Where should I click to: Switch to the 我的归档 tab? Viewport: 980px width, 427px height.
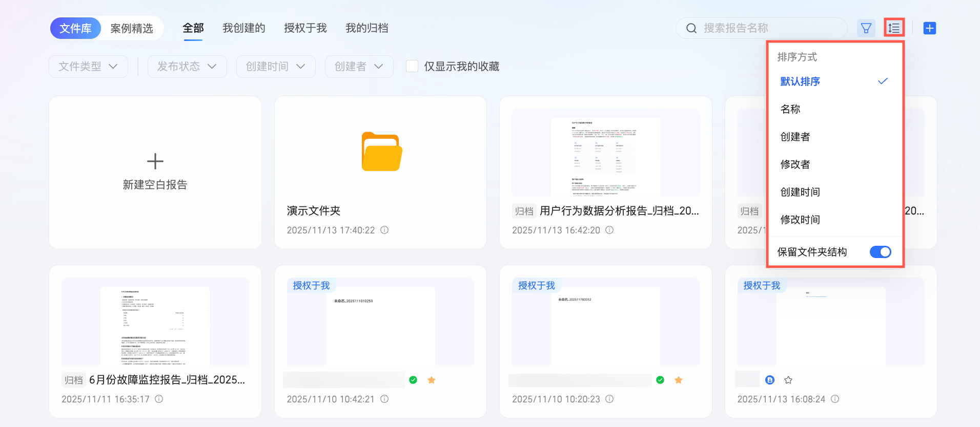coord(367,28)
